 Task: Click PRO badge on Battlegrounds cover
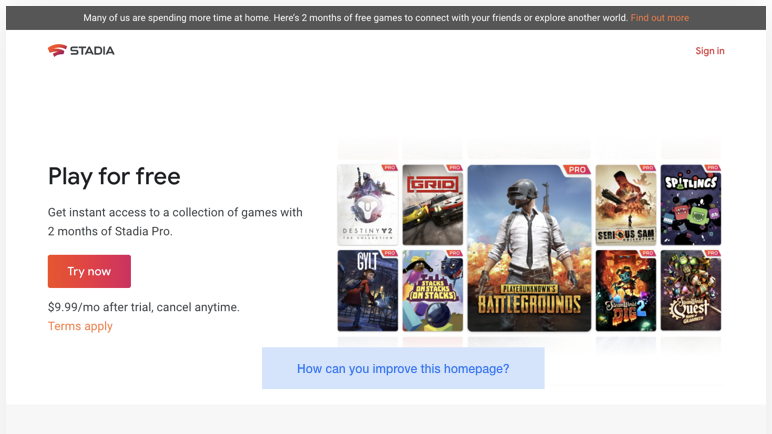577,169
